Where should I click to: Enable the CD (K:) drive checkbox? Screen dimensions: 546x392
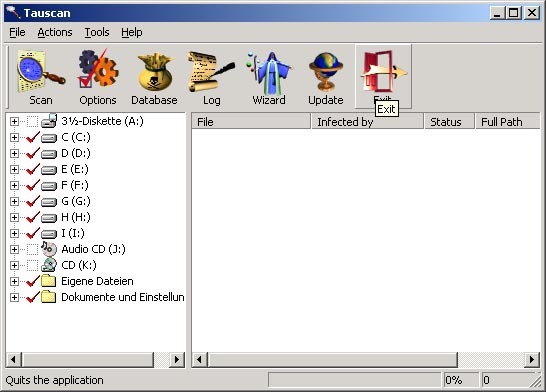coord(32,265)
